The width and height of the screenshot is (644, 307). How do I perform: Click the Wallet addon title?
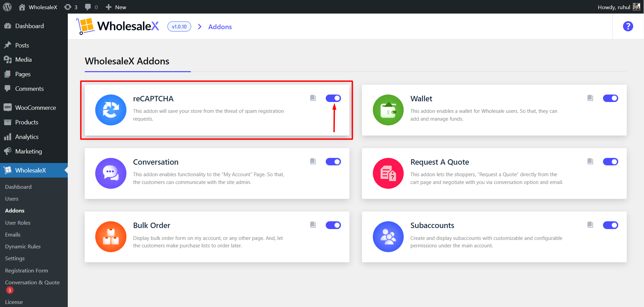coord(421,99)
